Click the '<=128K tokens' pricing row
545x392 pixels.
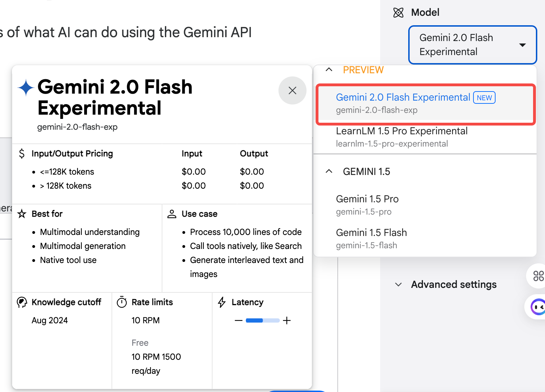pyautogui.click(x=67, y=172)
